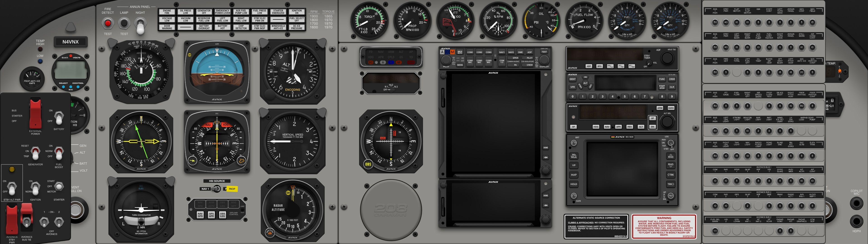Click the radar GAIN knob
The height and width of the screenshot is (244, 868).
[573, 195]
